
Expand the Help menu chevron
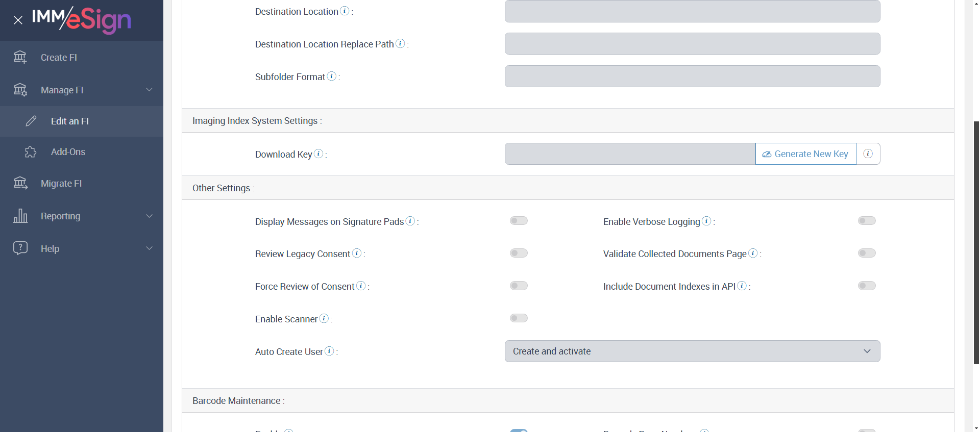click(x=150, y=248)
